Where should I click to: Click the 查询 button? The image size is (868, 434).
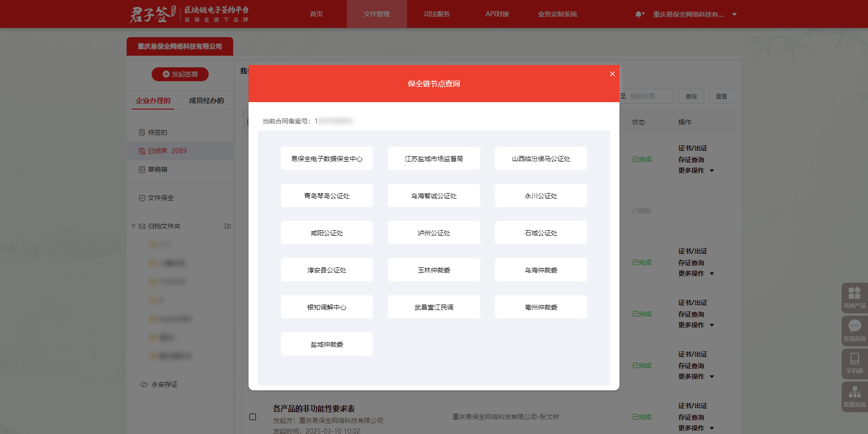click(691, 96)
